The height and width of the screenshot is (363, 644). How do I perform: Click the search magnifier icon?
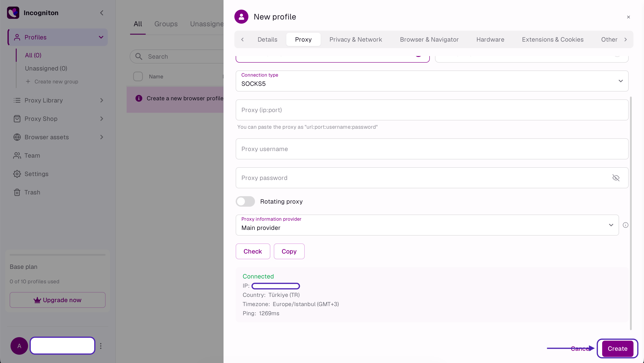tap(139, 56)
